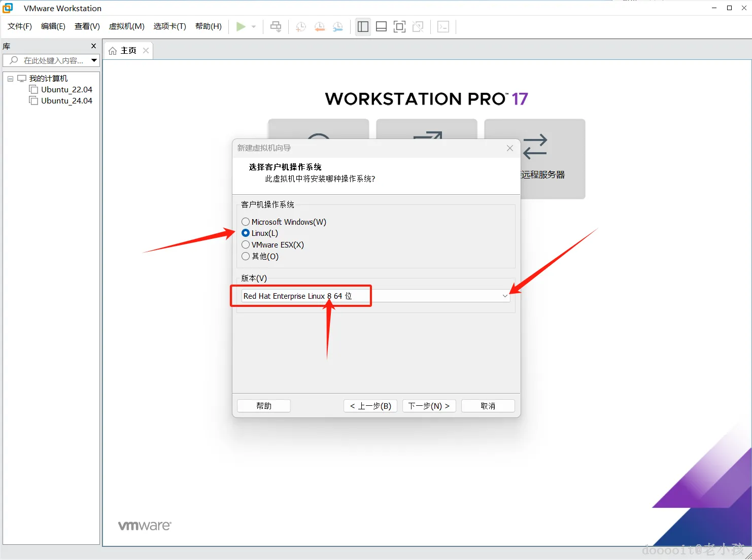Click the Unity mode toolbar icon
The height and width of the screenshot is (560, 752).
[418, 27]
